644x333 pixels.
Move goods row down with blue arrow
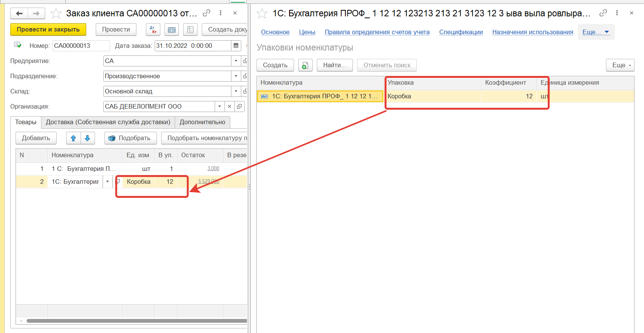tap(87, 138)
